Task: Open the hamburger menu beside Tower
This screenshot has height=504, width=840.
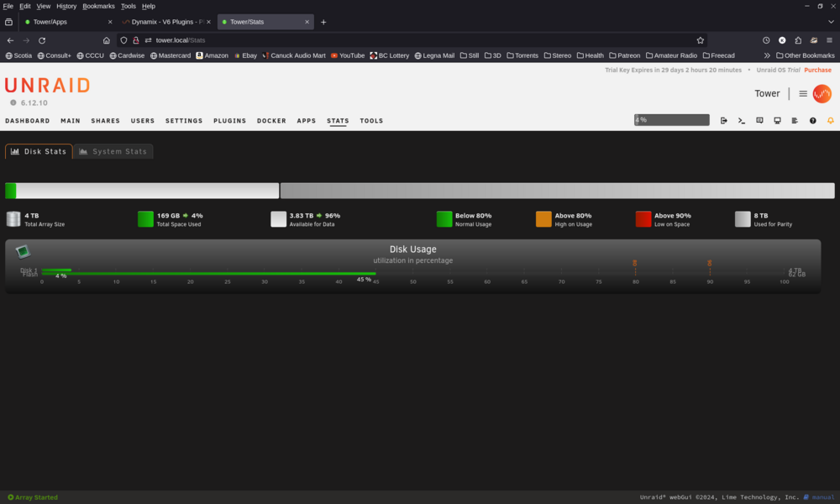Action: pos(802,94)
